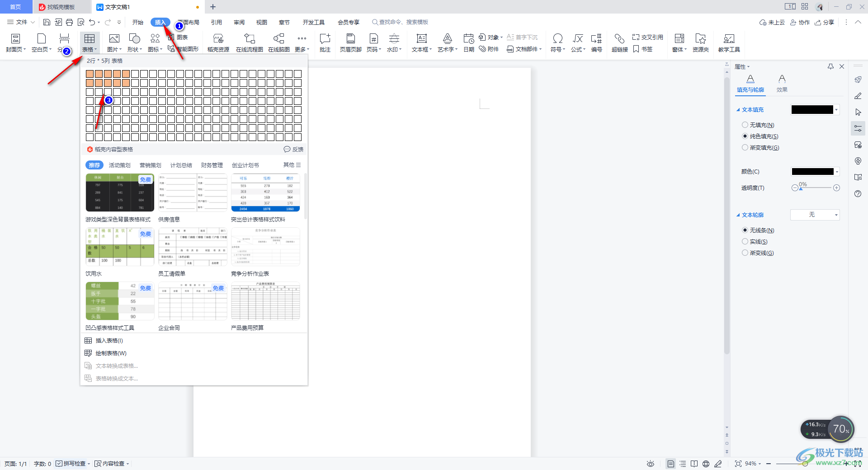Open the Text Outline (文本轮廓) dropdown
The width and height of the screenshot is (868, 470).
[x=815, y=215]
